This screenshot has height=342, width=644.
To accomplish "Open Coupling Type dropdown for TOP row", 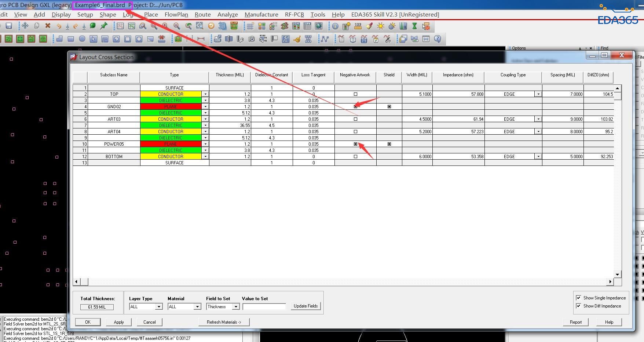I will 538,94.
